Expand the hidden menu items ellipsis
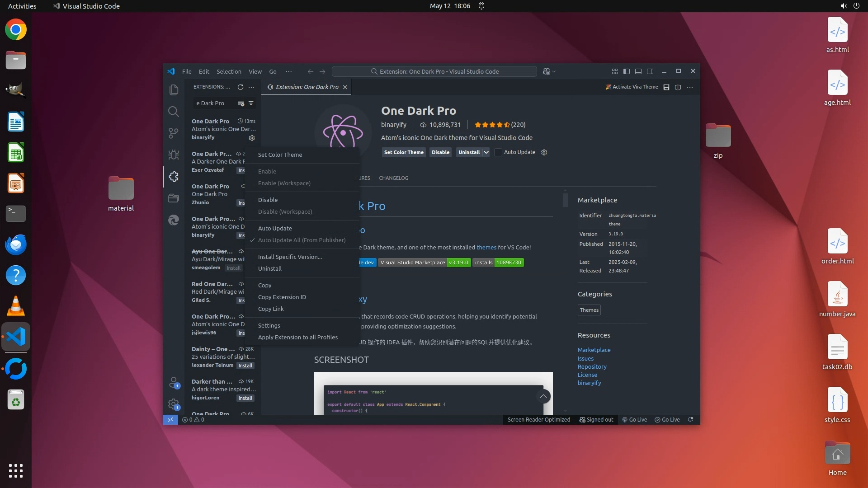The width and height of the screenshot is (868, 488). (289, 71)
